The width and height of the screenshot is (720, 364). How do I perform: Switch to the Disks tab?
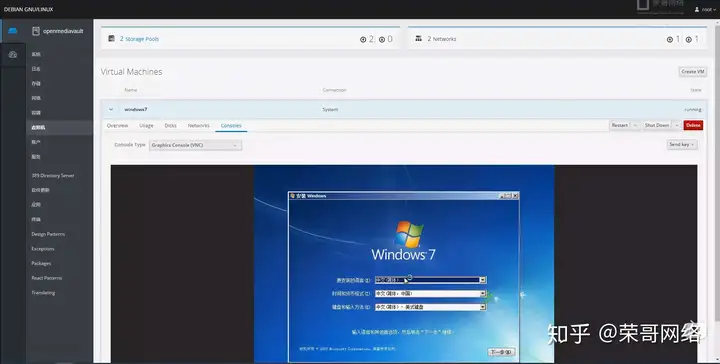click(x=170, y=125)
